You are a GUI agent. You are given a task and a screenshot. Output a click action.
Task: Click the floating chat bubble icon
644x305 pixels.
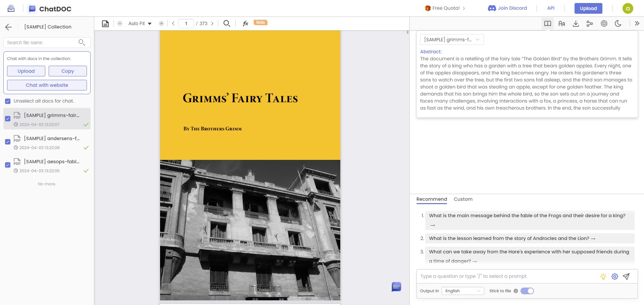click(x=396, y=287)
